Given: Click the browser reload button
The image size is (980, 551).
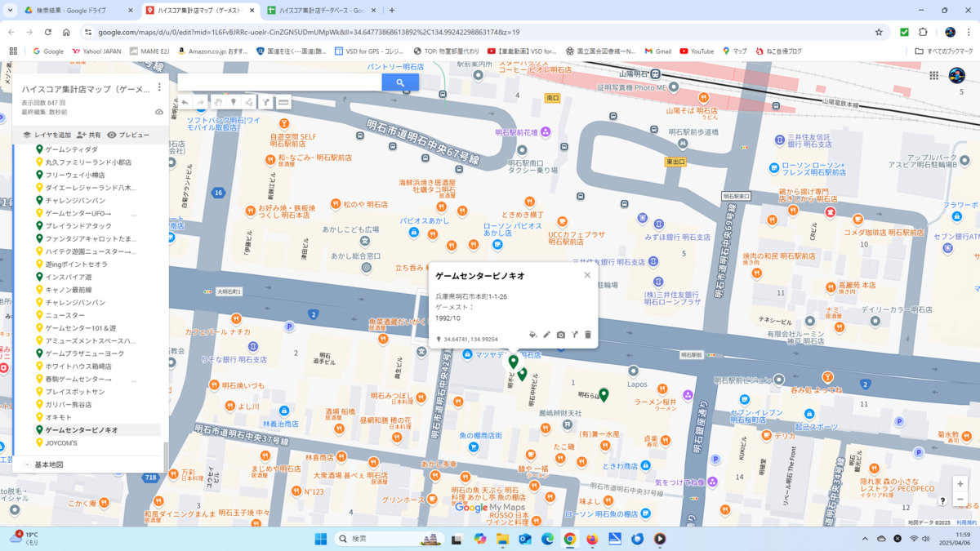Looking at the screenshot, I should [x=47, y=32].
